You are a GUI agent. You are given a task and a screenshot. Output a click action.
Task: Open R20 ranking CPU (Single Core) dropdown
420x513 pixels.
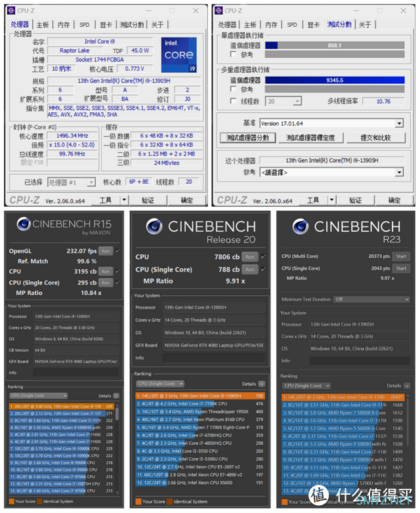point(159,384)
